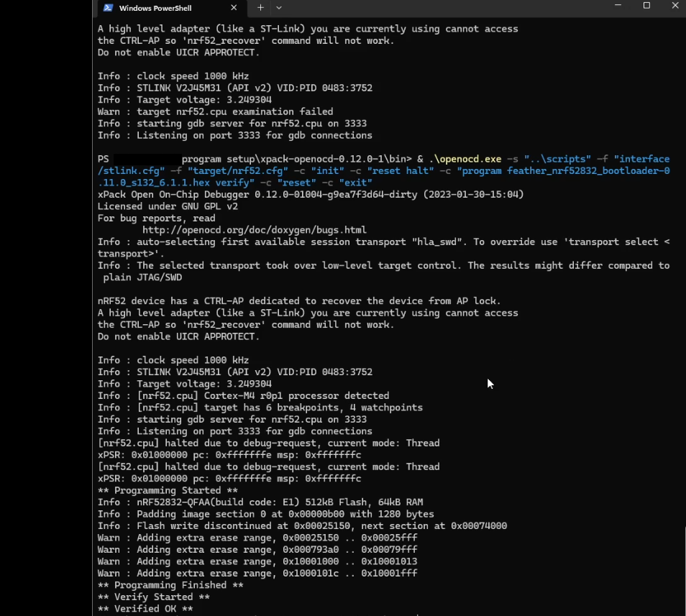Image resolution: width=686 pixels, height=616 pixels.
Task: Click the PowerShell icon in the tab
Action: coord(108,8)
